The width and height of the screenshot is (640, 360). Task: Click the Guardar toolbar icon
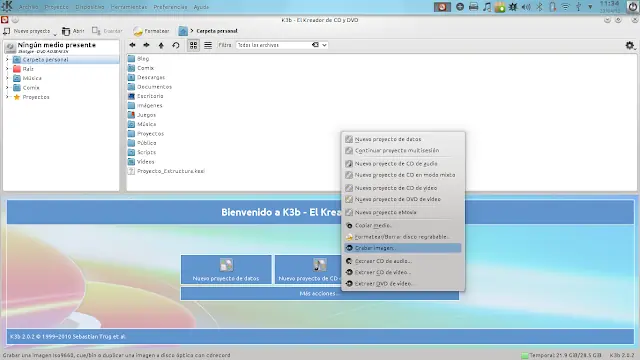coord(96,31)
